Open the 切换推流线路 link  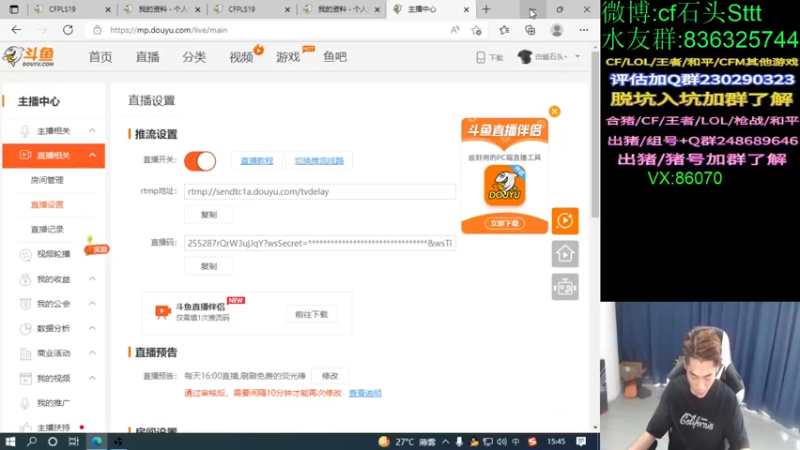[x=319, y=161]
